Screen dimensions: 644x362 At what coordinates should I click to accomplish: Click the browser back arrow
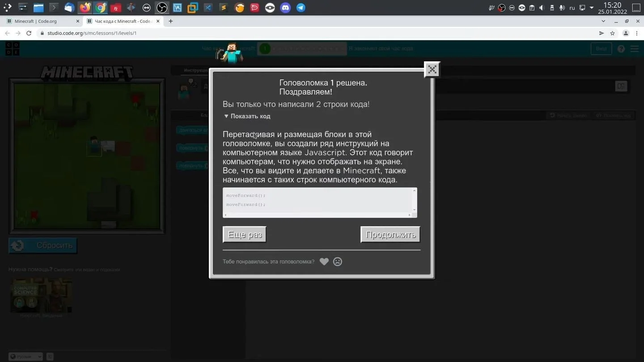click(x=7, y=33)
